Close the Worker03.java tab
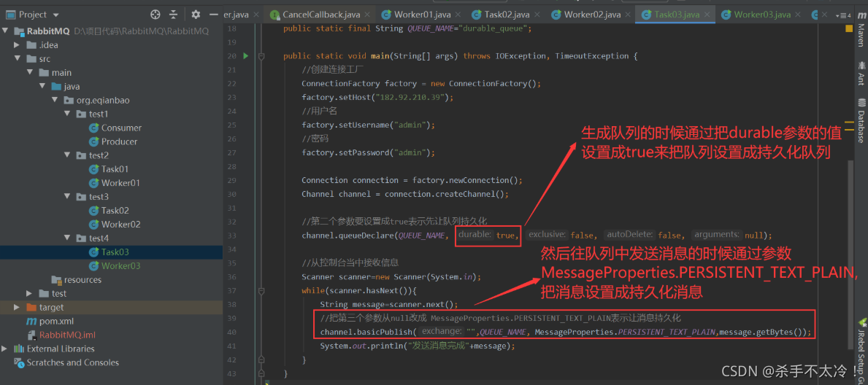868x385 pixels. click(x=798, y=15)
